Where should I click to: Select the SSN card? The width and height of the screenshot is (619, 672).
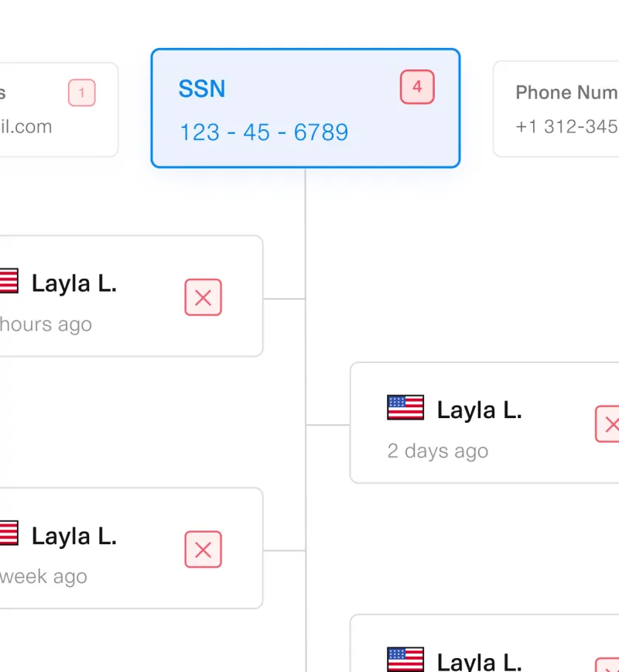[x=306, y=108]
